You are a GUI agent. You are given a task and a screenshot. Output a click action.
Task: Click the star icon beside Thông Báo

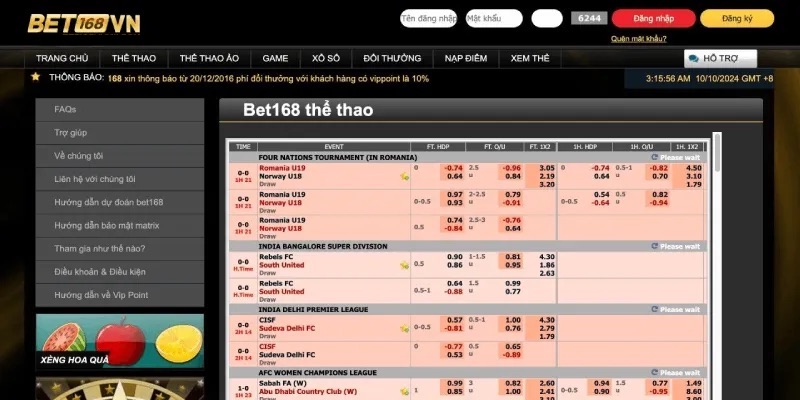(x=36, y=77)
